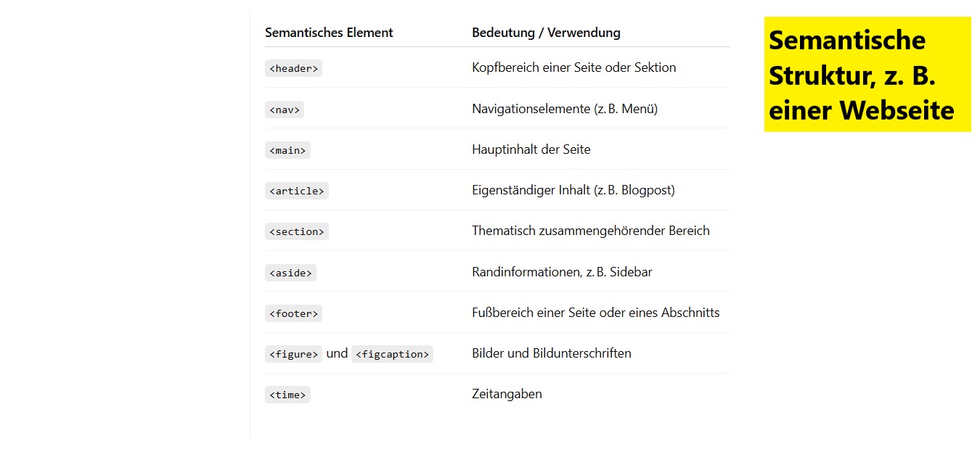Select 'Navigationselemente (z. B. Menü)' description
Image resolution: width=980 pixels, height=449 pixels.
coord(565,109)
